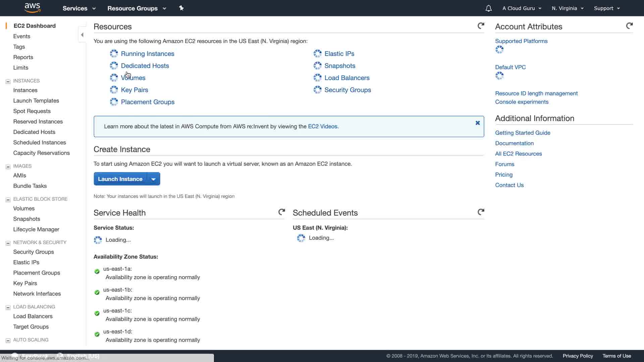Click the pin shortcuts icon in top bar

[x=181, y=8]
